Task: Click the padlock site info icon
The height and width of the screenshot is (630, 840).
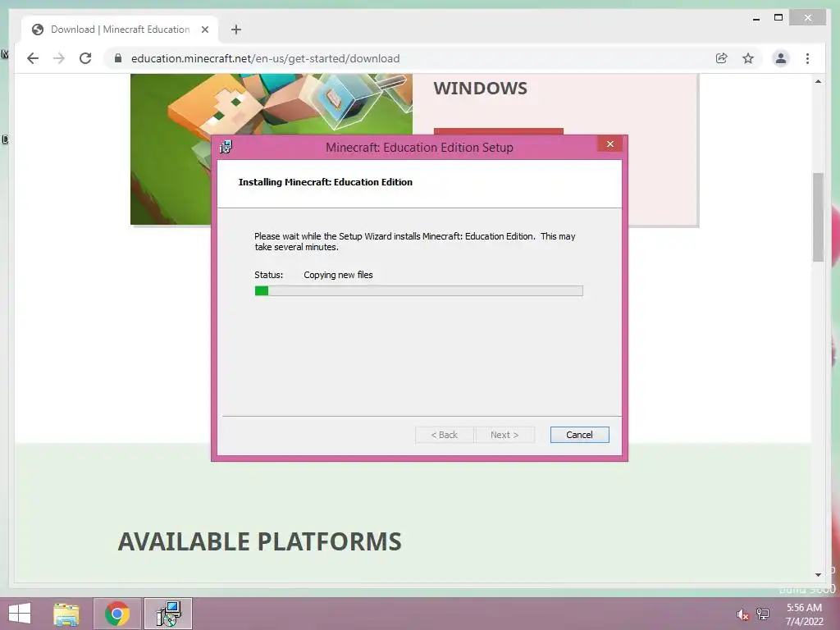Action: pyautogui.click(x=118, y=58)
